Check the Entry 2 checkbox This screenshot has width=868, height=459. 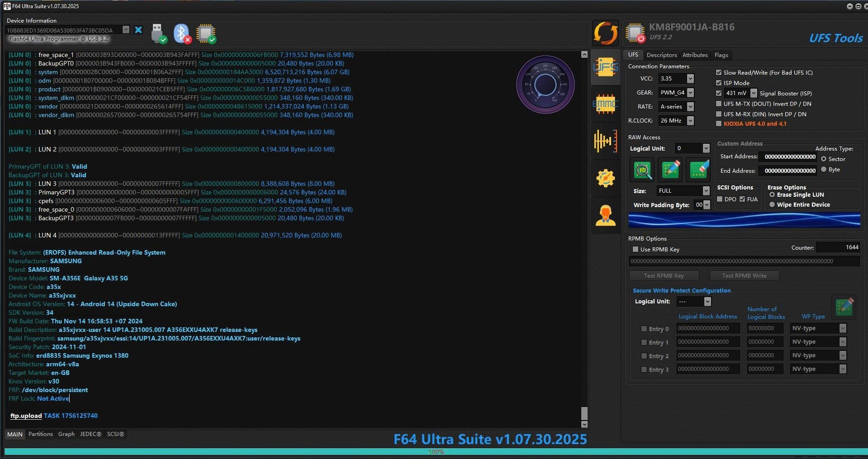pos(644,356)
